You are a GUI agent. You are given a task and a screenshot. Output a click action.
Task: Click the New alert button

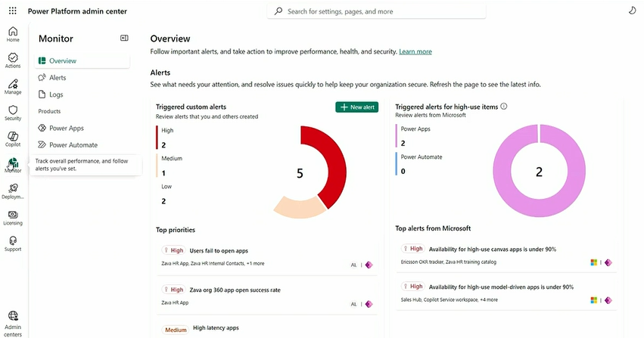click(356, 107)
